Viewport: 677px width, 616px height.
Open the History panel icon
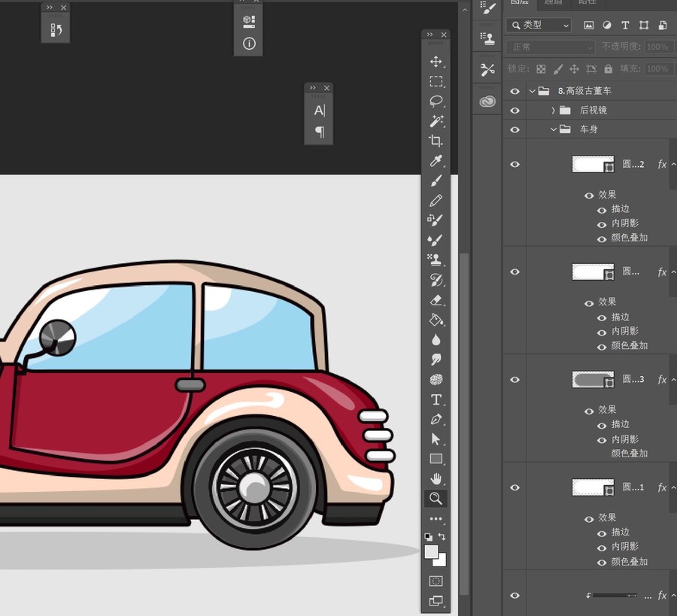(x=56, y=30)
